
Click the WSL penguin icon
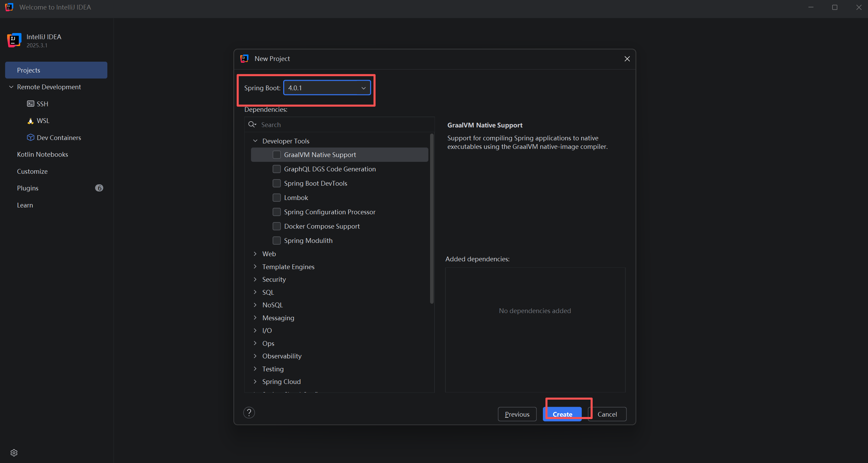pyautogui.click(x=30, y=121)
